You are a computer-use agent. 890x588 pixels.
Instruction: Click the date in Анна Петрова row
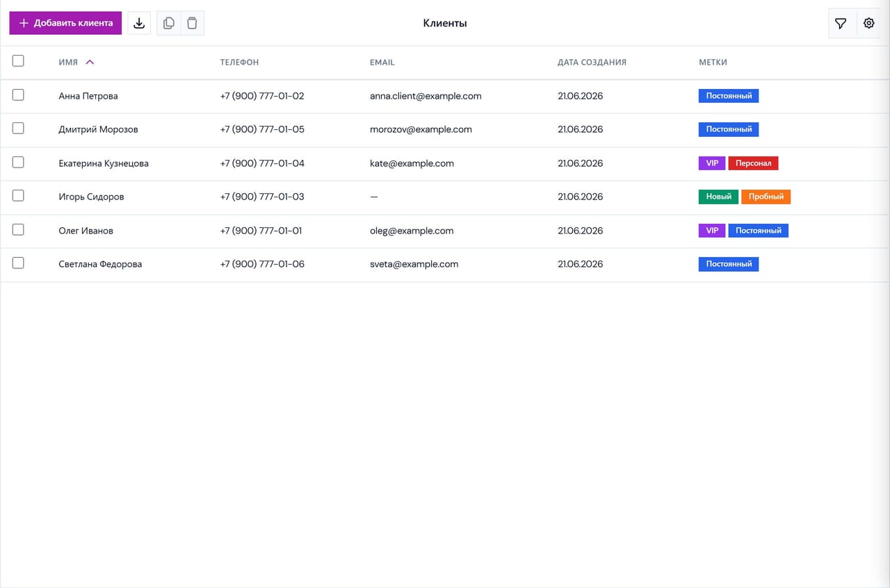(580, 96)
